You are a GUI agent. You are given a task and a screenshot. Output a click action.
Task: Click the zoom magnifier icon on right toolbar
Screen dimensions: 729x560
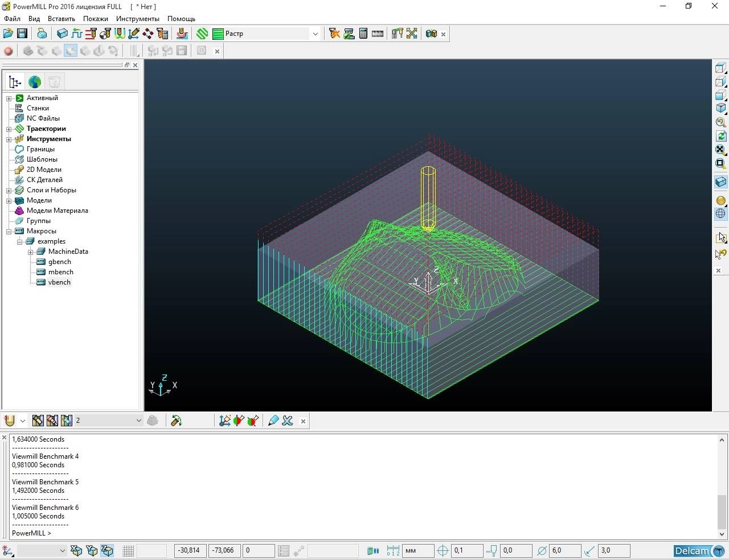720,122
